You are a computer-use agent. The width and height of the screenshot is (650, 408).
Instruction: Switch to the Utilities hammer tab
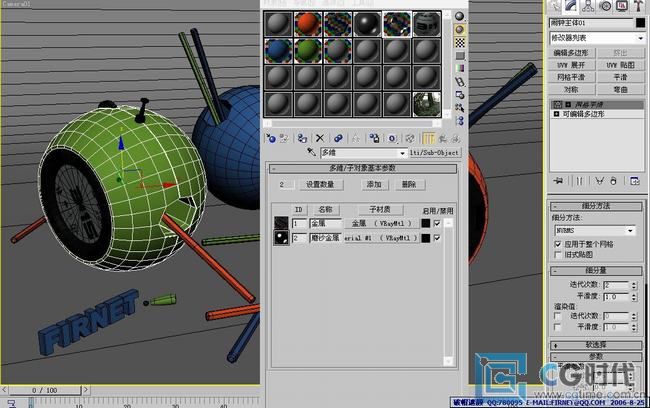pos(638,6)
